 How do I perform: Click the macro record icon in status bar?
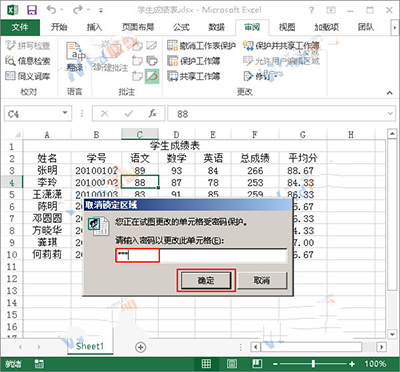point(39,364)
